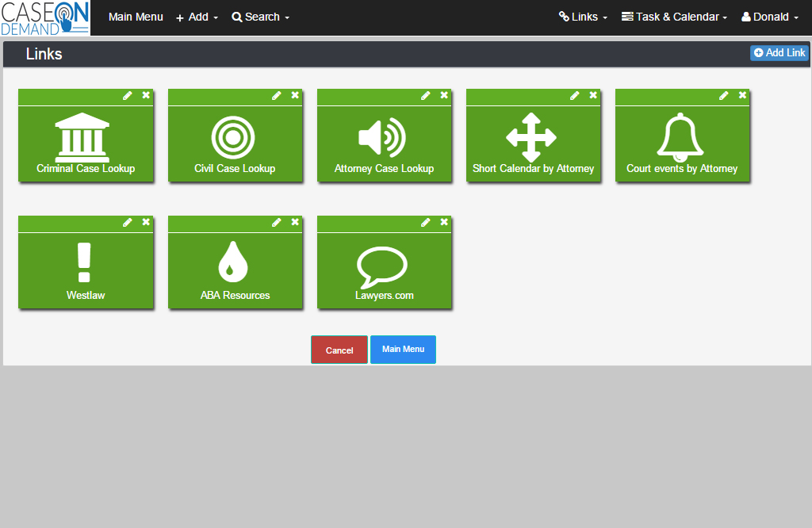This screenshot has width=812, height=528.
Task: Click the blue Main Menu button
Action: coord(403,350)
